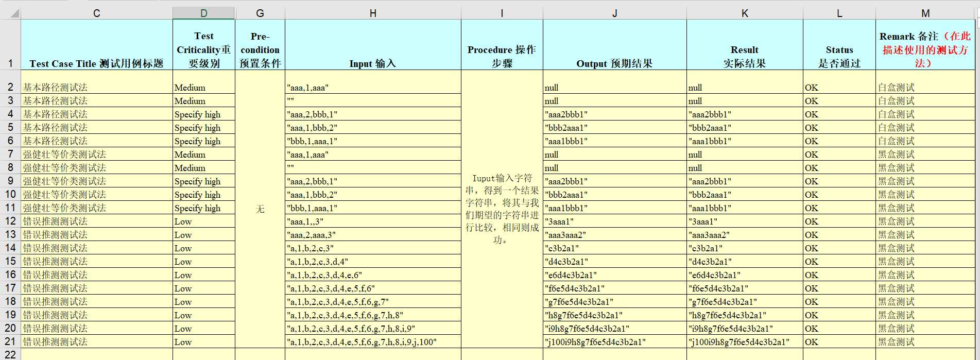
Task: Select column D header
Action: (x=204, y=13)
